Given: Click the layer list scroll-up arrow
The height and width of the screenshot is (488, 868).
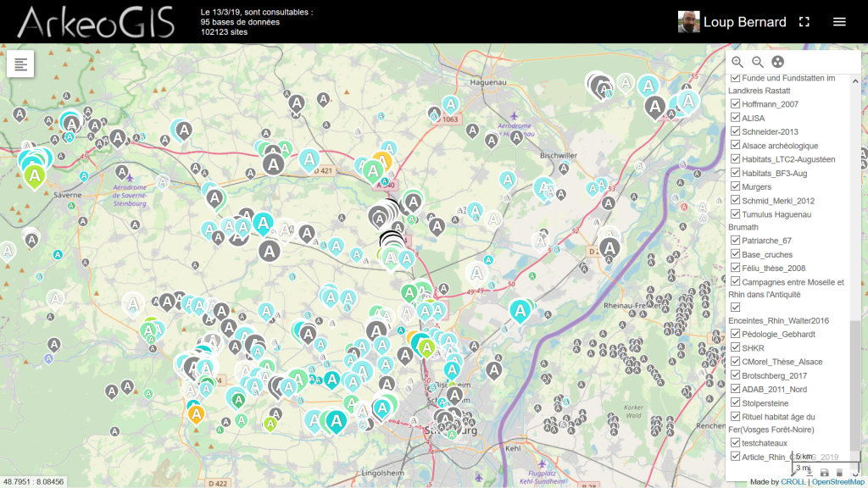Looking at the screenshot, I should [x=855, y=81].
